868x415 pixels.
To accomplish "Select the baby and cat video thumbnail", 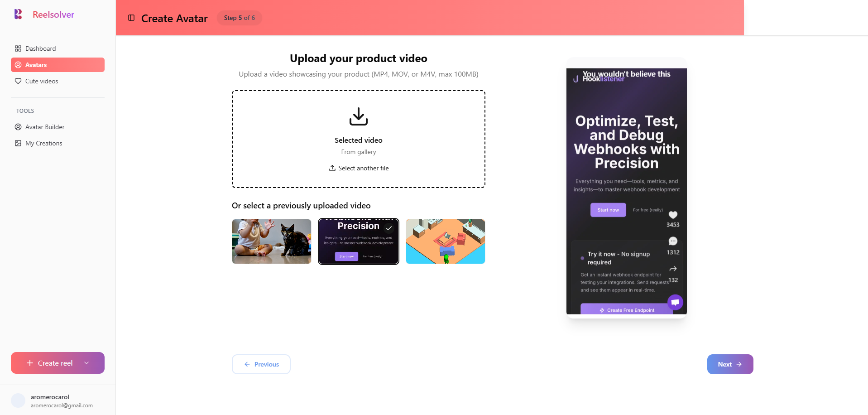I will [x=272, y=241].
